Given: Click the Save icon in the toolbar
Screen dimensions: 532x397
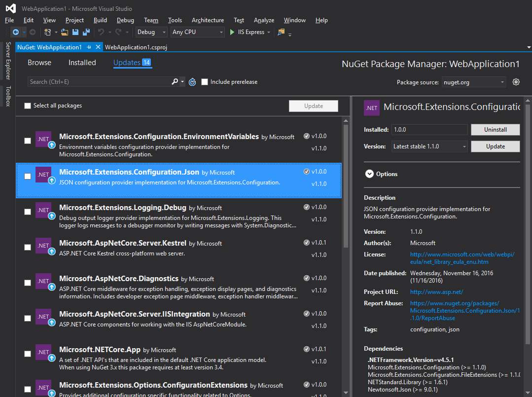Looking at the screenshot, I should 74,32.
